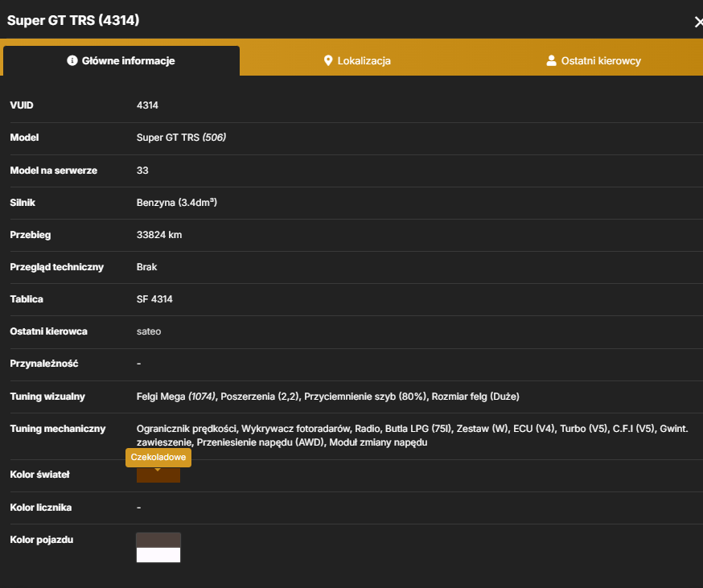Switch to the Lokalizacja tab
703x588 pixels.
click(x=357, y=60)
